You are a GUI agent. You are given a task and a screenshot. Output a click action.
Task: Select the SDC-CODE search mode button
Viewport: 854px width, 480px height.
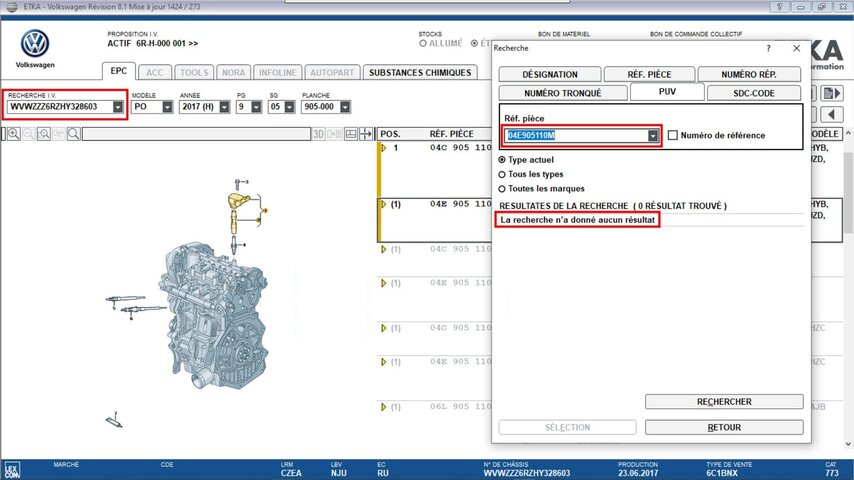click(754, 93)
